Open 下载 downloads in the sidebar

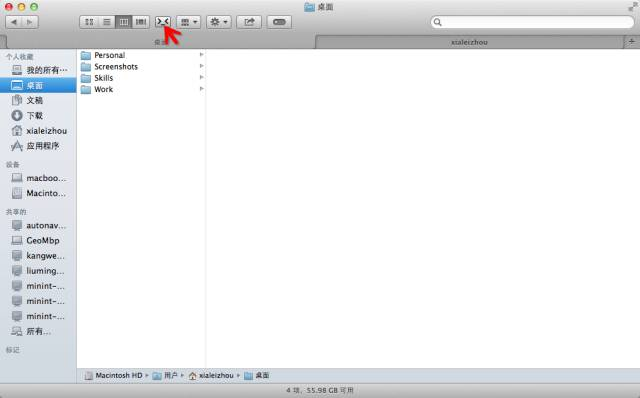[x=38, y=116]
